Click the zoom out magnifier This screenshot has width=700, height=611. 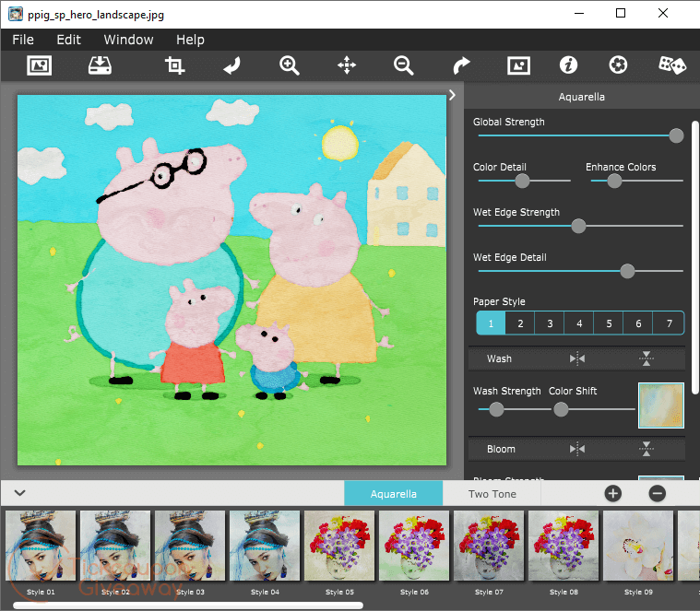click(x=404, y=65)
